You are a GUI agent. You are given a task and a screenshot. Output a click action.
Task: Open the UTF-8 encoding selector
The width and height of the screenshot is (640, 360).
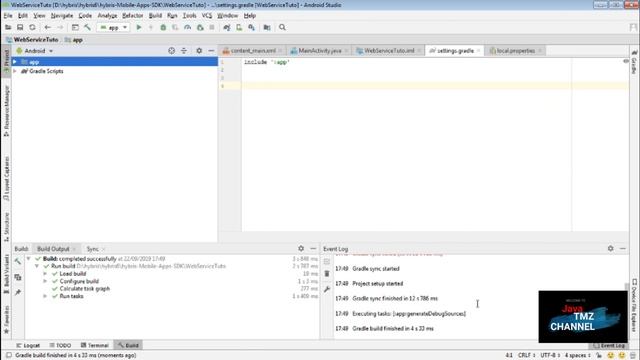tap(550, 356)
